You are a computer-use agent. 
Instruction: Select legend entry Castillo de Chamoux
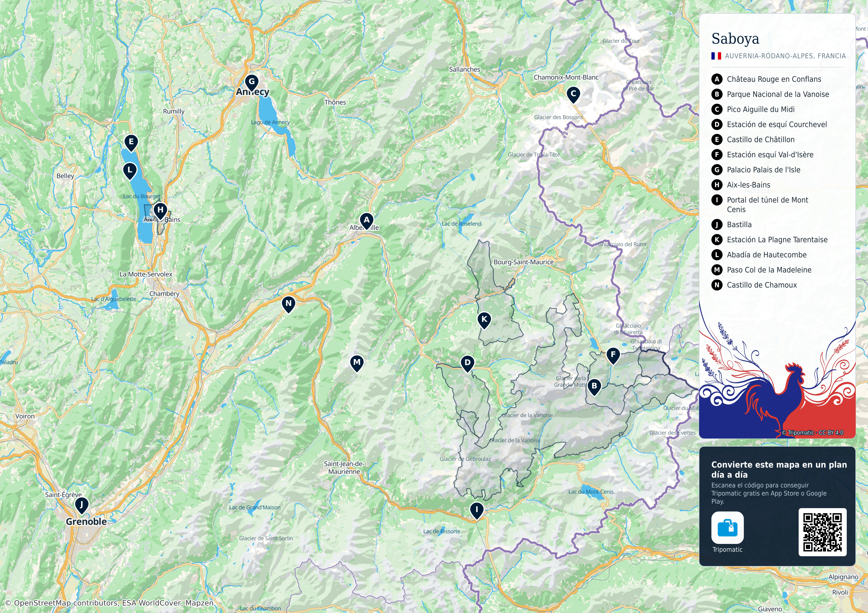tap(754, 285)
